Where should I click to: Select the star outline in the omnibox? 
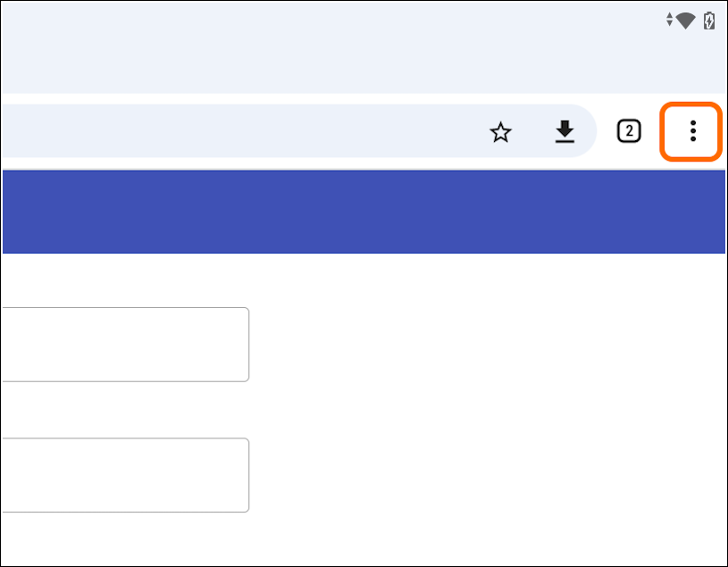(x=501, y=132)
